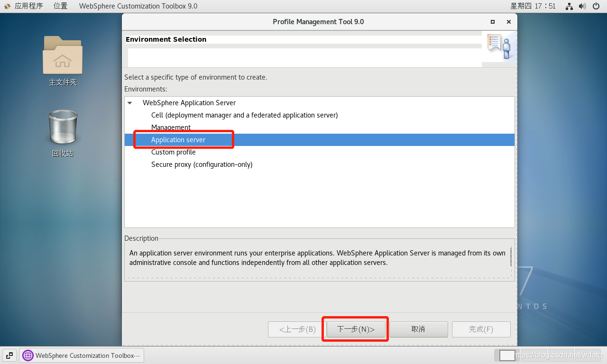Click the Environment Selection heading text
Viewport: 607px width, 364px height.
point(166,39)
